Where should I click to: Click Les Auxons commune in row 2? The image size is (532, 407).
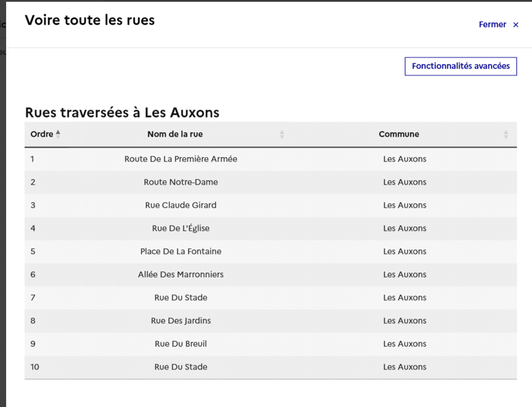(405, 182)
